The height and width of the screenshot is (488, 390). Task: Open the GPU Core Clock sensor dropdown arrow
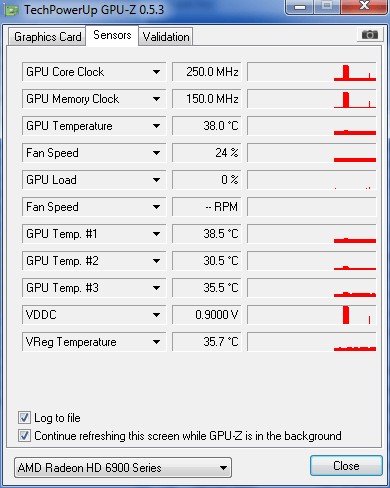click(x=156, y=72)
